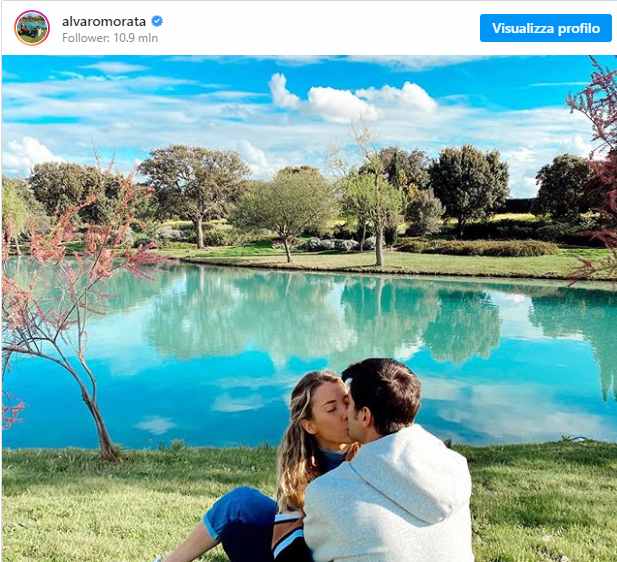This screenshot has width=617, height=562.
Task: Click the alvaromorata username link
Action: (x=104, y=21)
